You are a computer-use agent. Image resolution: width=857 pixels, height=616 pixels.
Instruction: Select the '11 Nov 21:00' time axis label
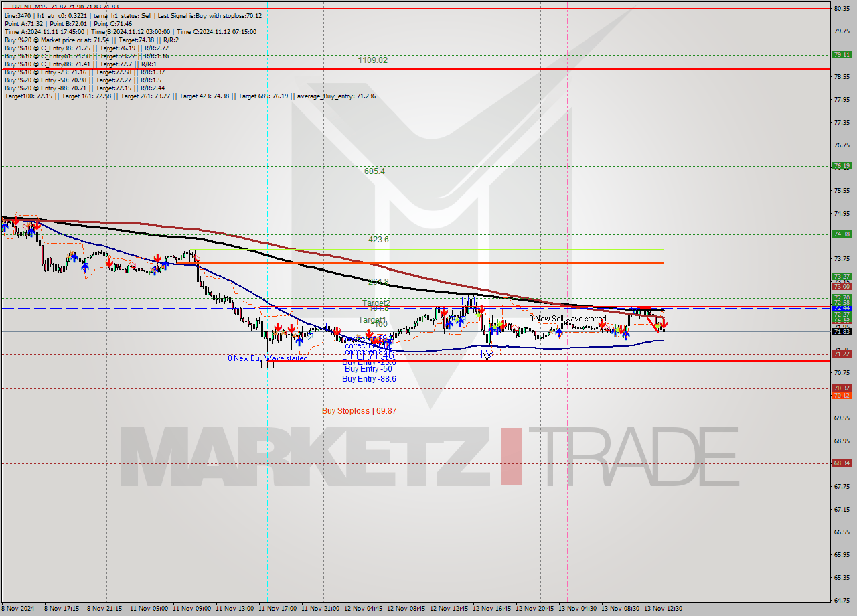(320, 609)
